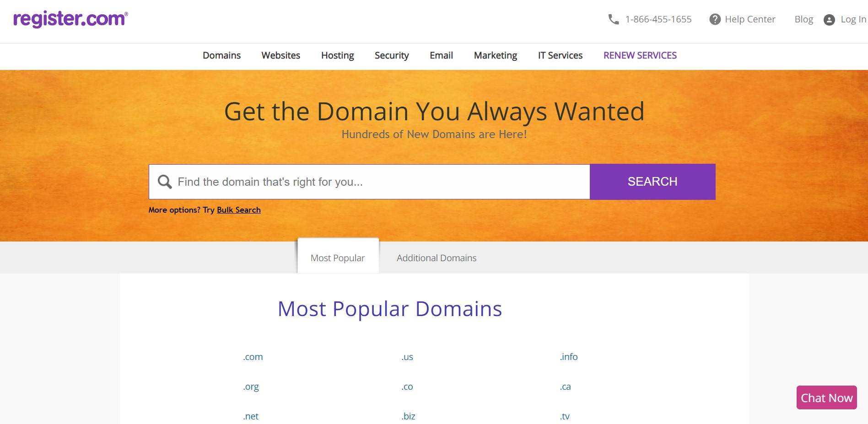Click the .biz domain link
The image size is (868, 424).
[x=408, y=416]
